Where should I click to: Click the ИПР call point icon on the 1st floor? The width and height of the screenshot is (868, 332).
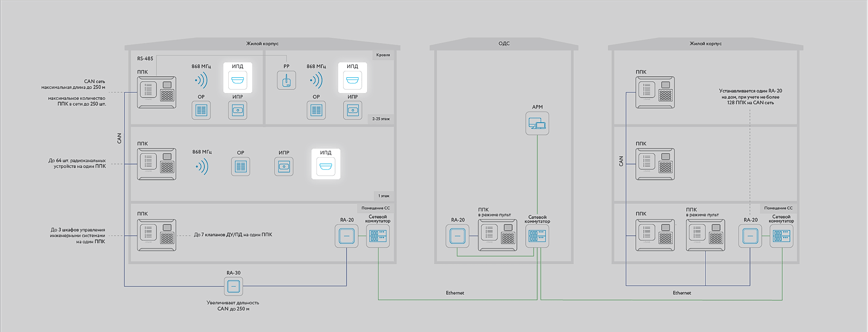point(283,167)
